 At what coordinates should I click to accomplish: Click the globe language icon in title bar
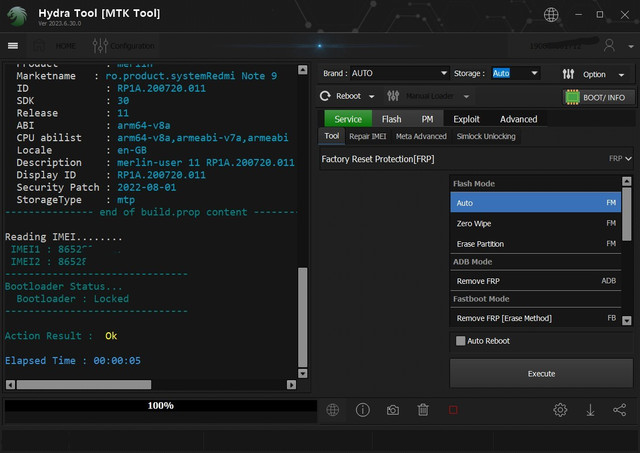point(551,15)
